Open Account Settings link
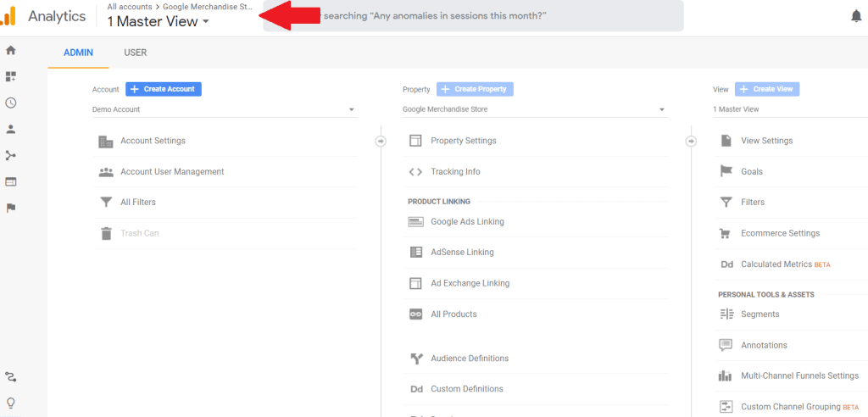 click(153, 141)
